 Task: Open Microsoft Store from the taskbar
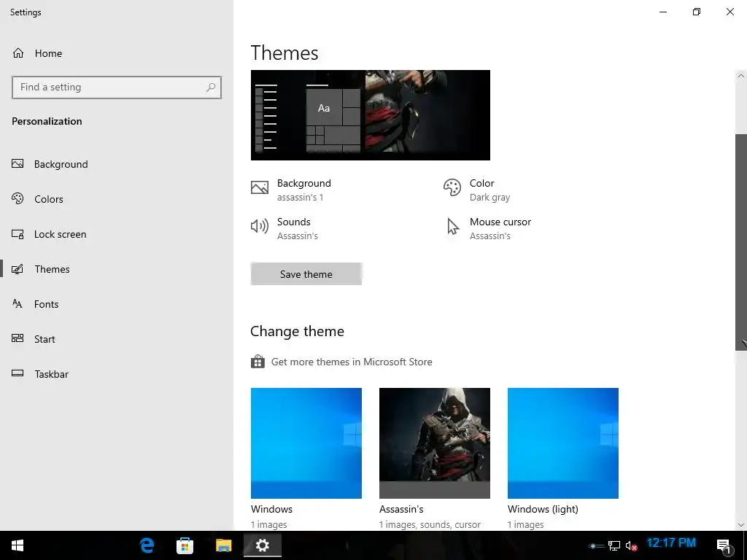(185, 545)
